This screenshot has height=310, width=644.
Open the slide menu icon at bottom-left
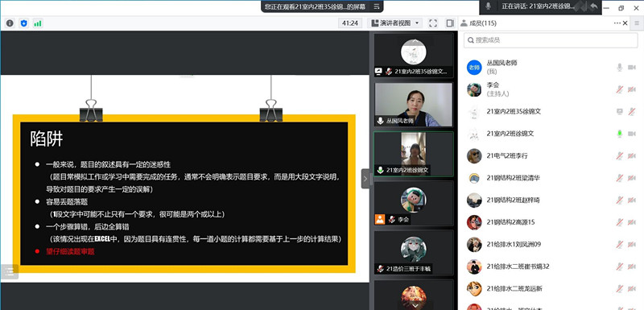tap(10, 271)
